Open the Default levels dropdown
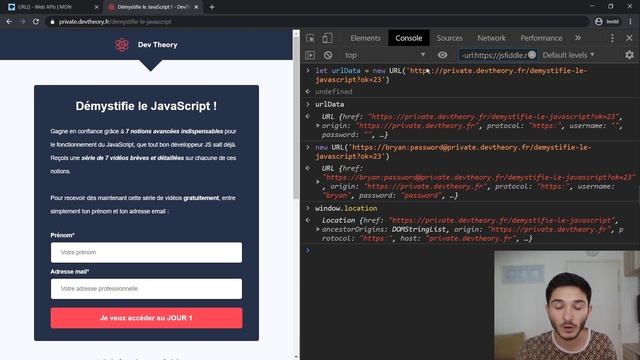 pyautogui.click(x=568, y=55)
